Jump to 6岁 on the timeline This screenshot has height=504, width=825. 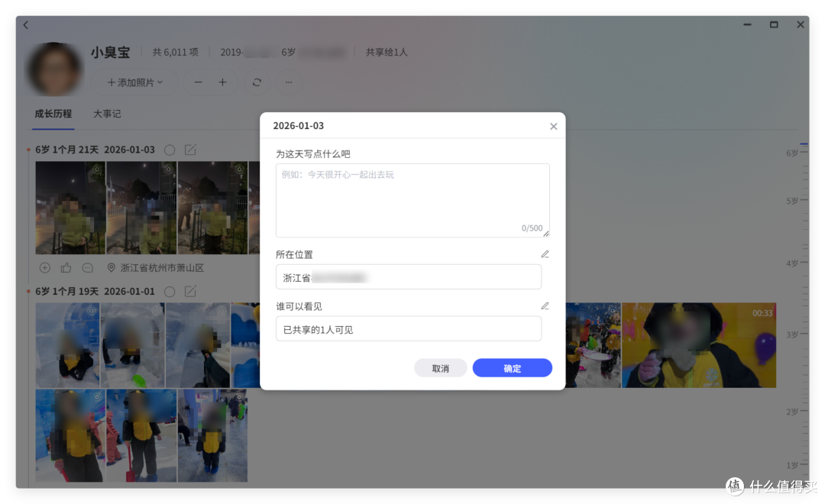coord(792,153)
